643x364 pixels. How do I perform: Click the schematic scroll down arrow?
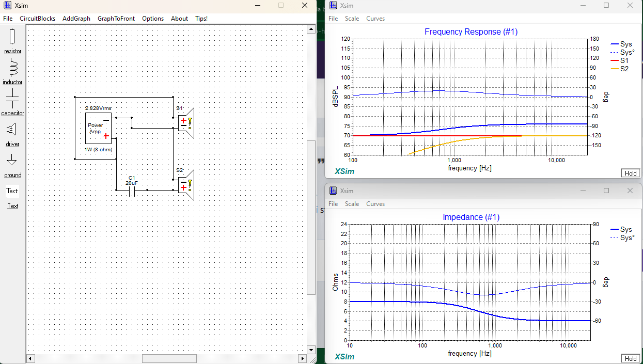[311, 350]
